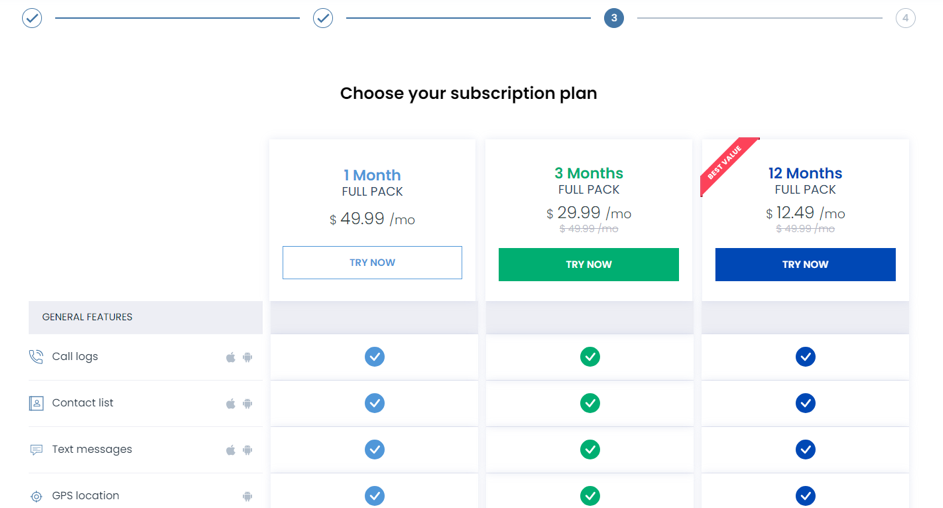Click 3 Months checkmark for Contact list

[590, 403]
